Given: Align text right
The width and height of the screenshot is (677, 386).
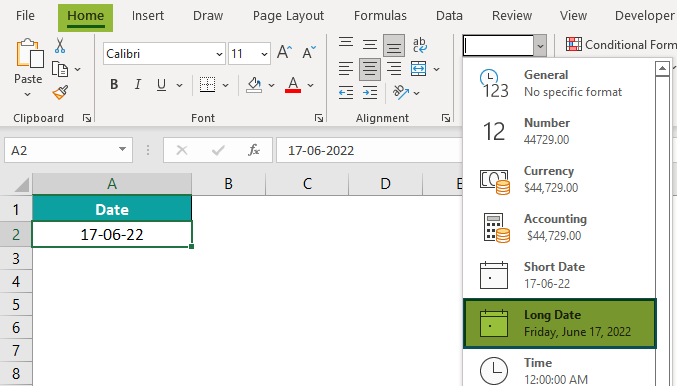Looking at the screenshot, I should 394,69.
